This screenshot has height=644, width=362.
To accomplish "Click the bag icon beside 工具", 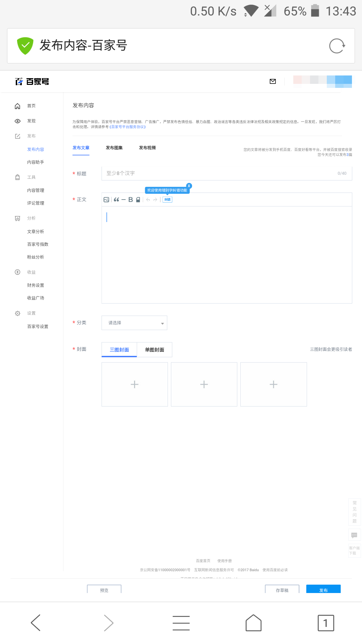I will (x=17, y=177).
